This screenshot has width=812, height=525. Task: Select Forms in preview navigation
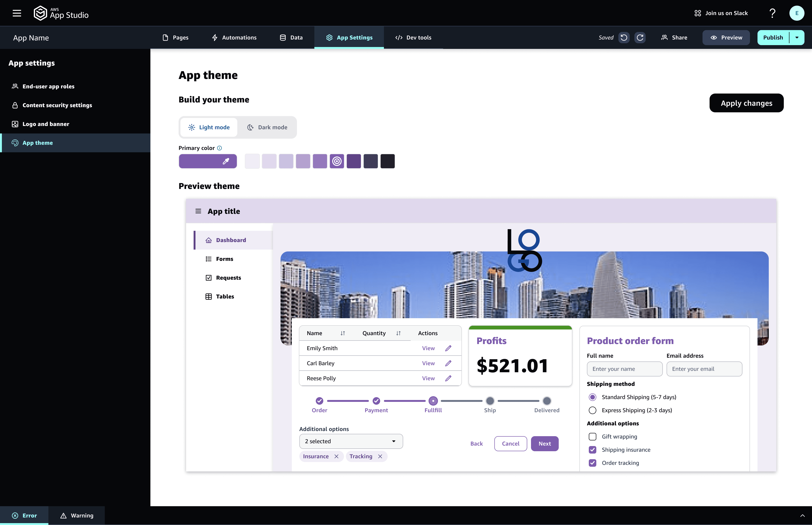(233, 259)
